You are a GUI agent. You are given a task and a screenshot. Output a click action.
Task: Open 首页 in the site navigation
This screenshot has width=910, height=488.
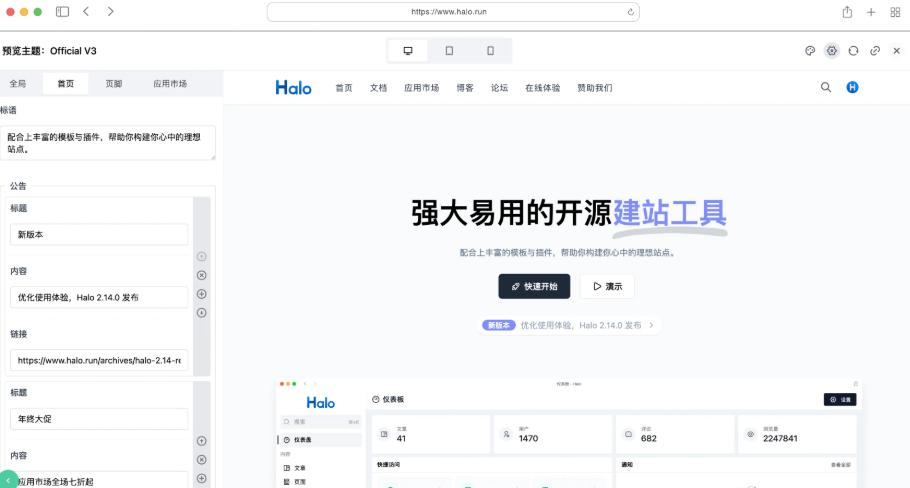point(344,88)
